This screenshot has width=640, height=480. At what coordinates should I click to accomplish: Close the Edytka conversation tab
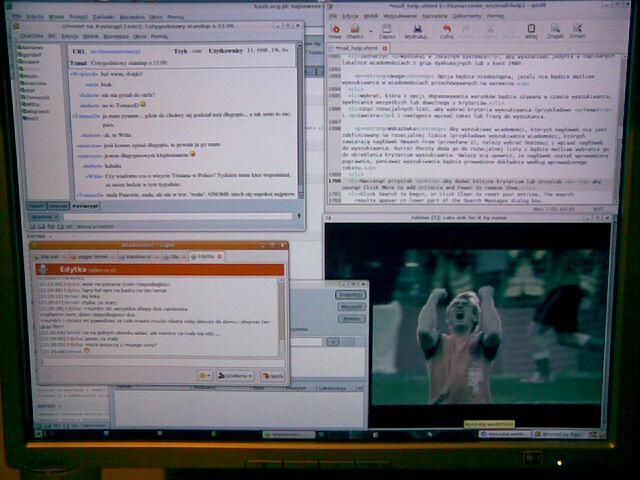coord(220,256)
